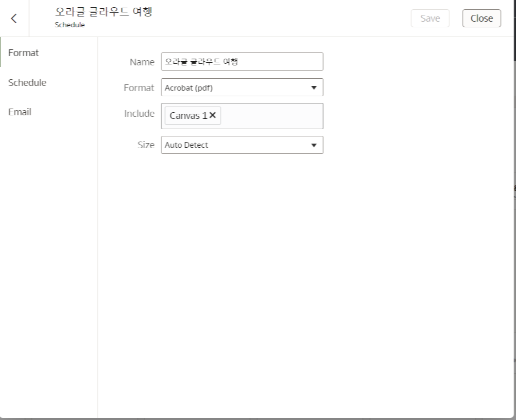Click the Save button
This screenshot has width=516, height=420.
pyautogui.click(x=430, y=19)
